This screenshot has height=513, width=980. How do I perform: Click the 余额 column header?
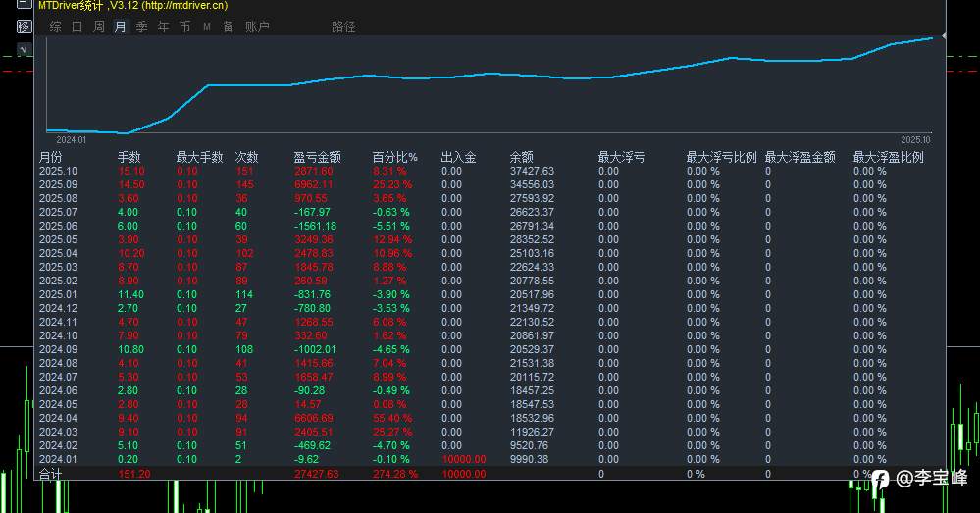tap(521, 157)
